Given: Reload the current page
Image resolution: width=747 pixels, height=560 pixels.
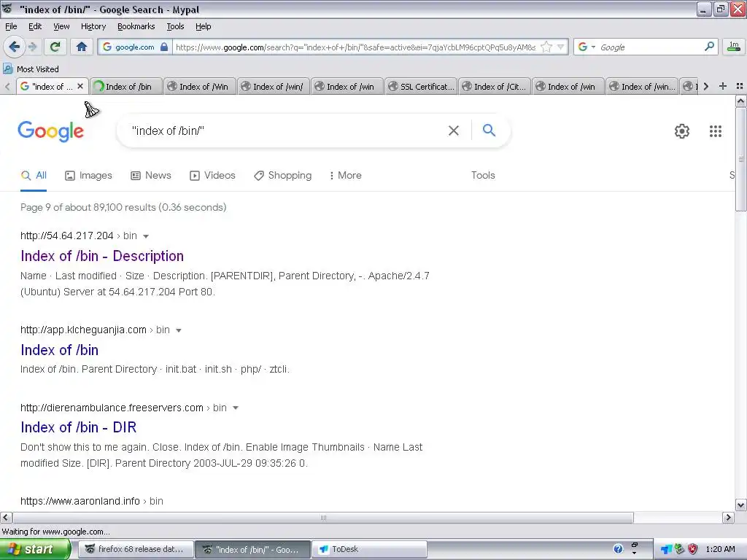Looking at the screenshot, I should pyautogui.click(x=55, y=47).
